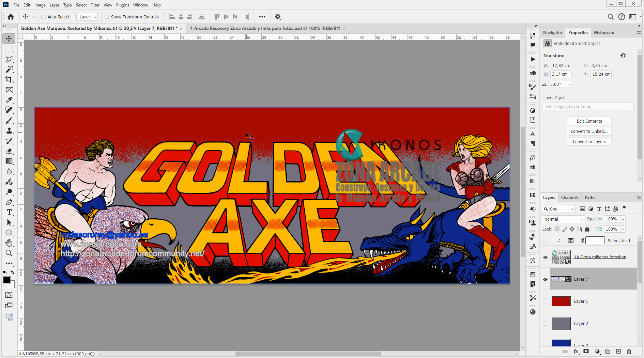Open Layers panel flyout menu
The height and width of the screenshot is (358, 644).
639,197
